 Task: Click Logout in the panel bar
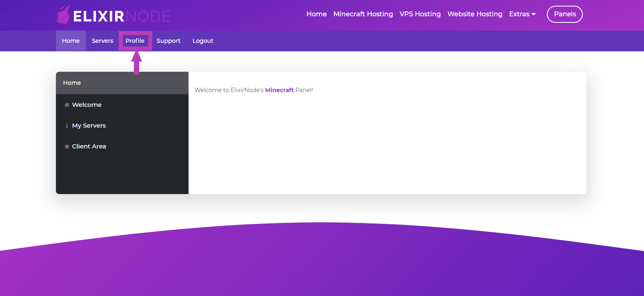203,41
